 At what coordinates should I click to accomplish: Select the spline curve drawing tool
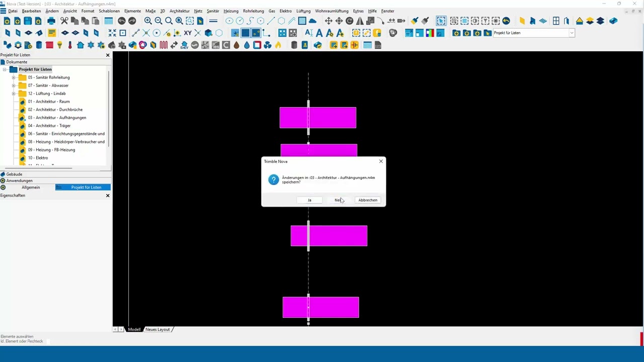pos(250,21)
